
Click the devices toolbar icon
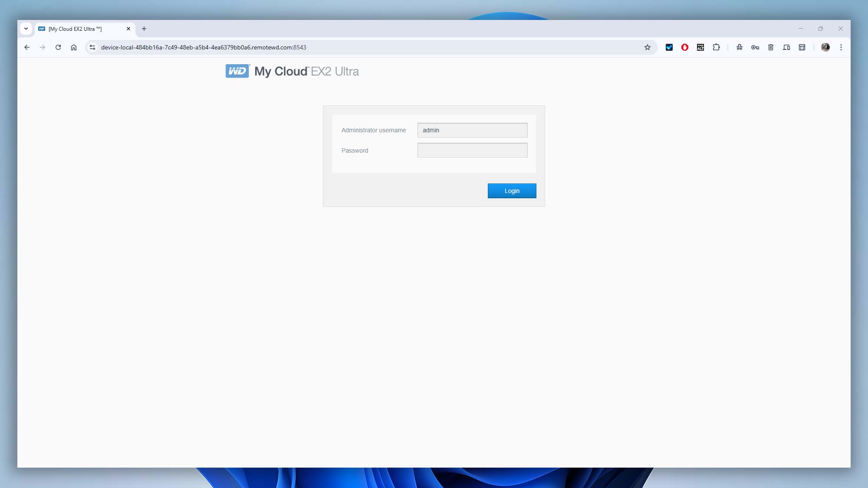(786, 47)
